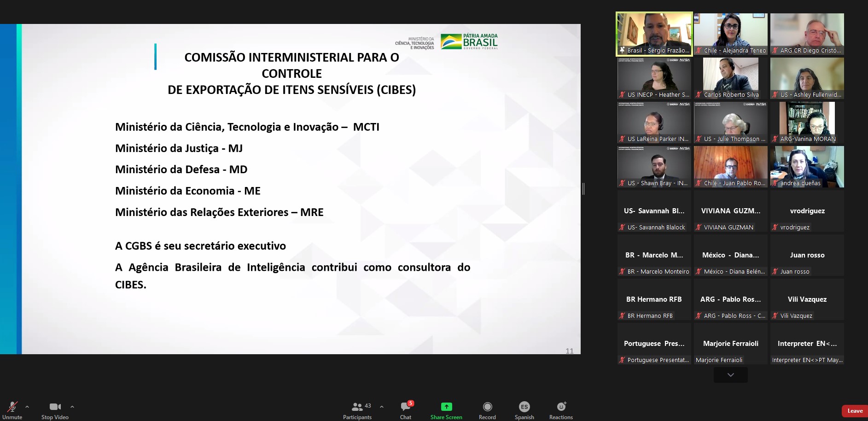
Task: Unmute the microphone
Action: click(12, 409)
